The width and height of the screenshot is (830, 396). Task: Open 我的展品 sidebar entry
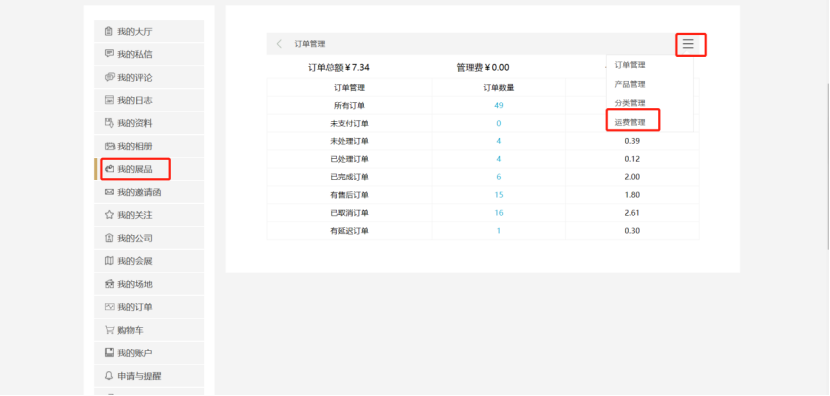pos(149,169)
